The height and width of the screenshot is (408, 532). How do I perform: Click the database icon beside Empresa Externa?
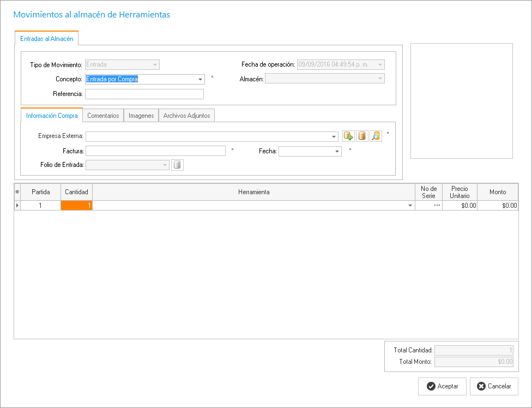tap(362, 136)
